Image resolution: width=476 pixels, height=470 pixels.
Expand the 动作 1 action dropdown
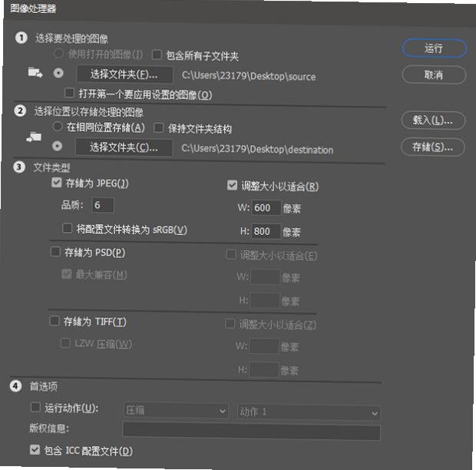[x=309, y=412]
